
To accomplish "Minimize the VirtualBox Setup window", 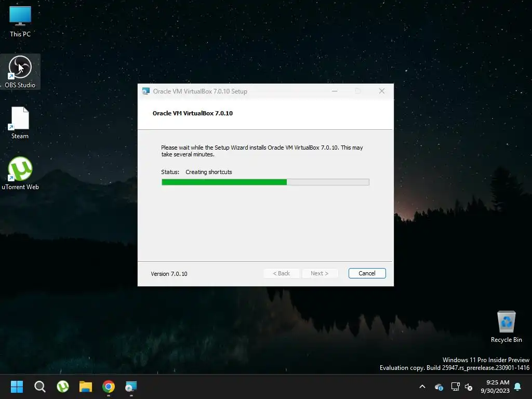I will 335,91.
